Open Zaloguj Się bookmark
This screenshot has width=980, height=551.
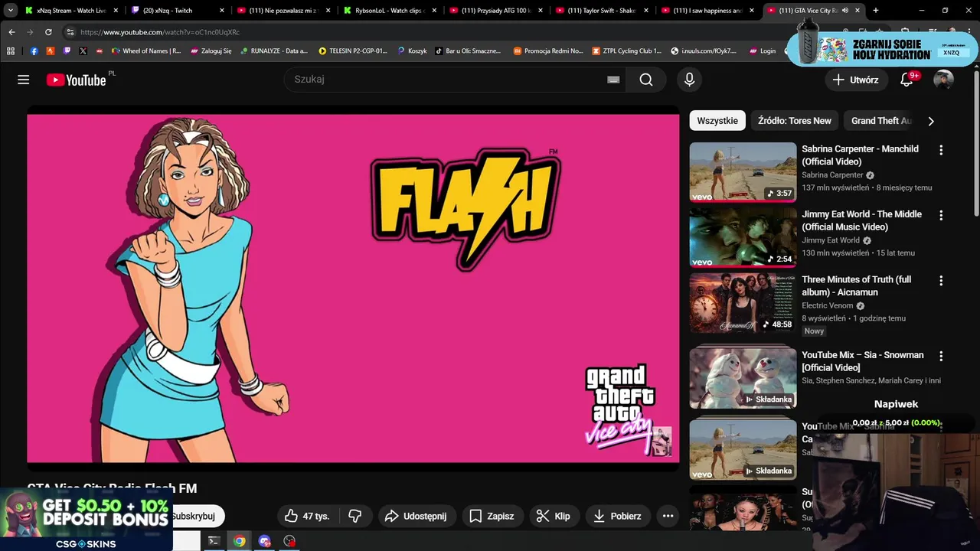[x=211, y=51]
